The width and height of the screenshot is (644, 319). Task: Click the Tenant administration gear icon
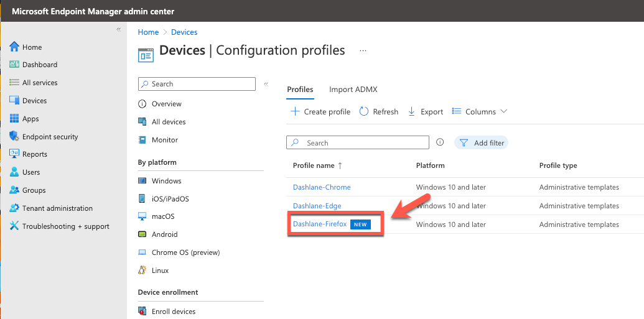pyautogui.click(x=14, y=208)
